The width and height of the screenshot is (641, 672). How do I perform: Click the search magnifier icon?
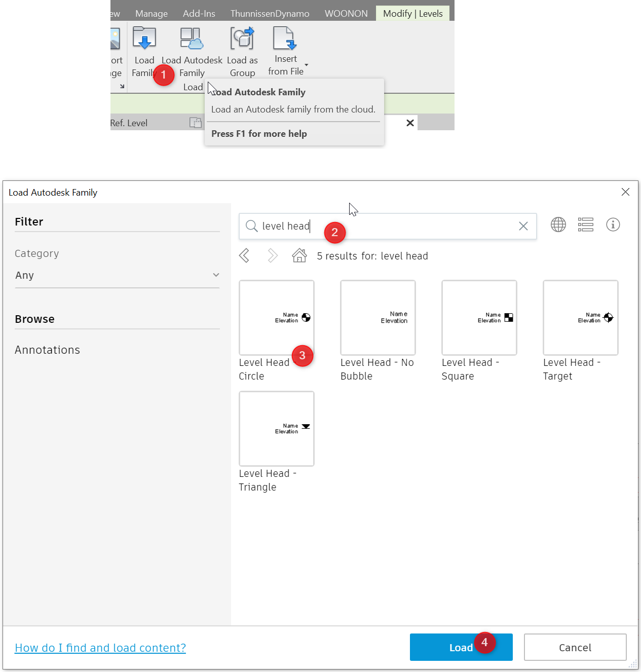click(x=252, y=226)
